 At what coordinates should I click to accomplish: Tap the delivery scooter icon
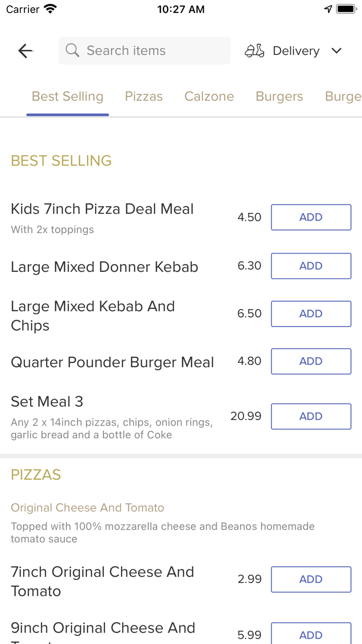254,50
